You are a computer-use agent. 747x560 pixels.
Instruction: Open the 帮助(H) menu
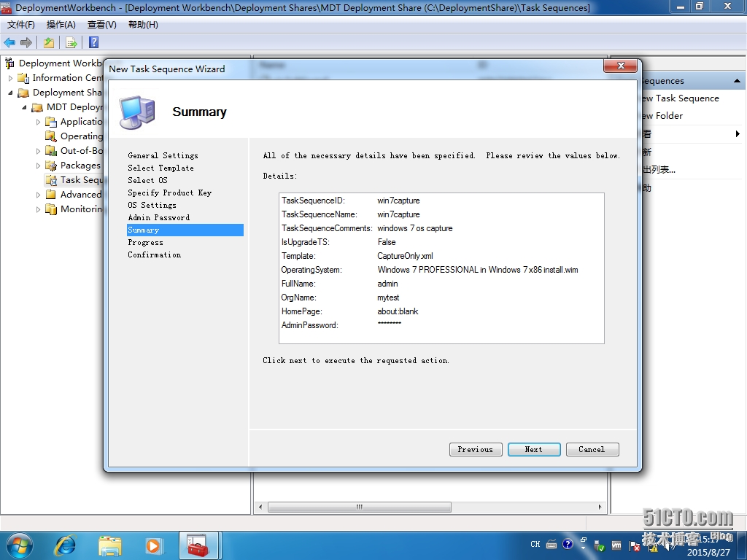144,25
